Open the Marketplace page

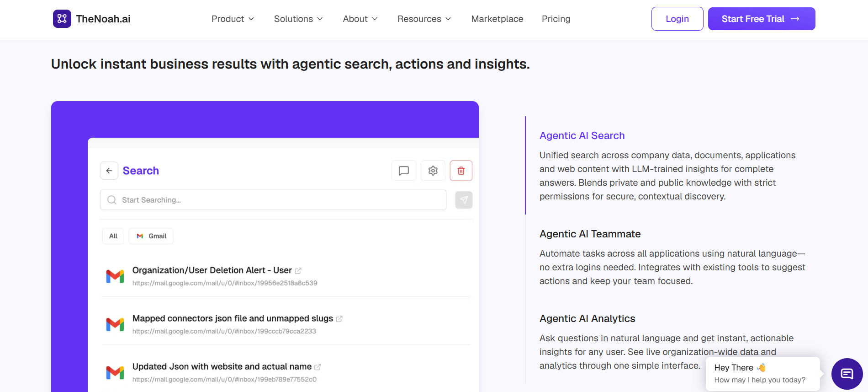click(x=497, y=19)
